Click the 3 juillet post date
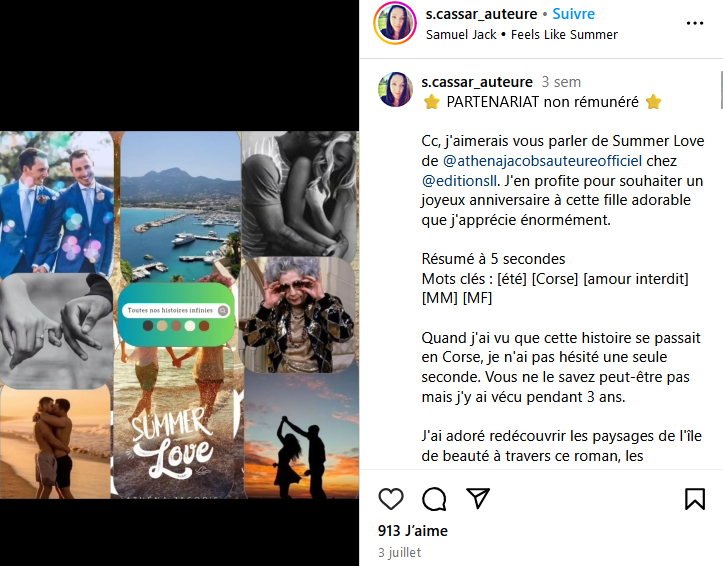Screen dimensions: 723x566 pos(399,552)
